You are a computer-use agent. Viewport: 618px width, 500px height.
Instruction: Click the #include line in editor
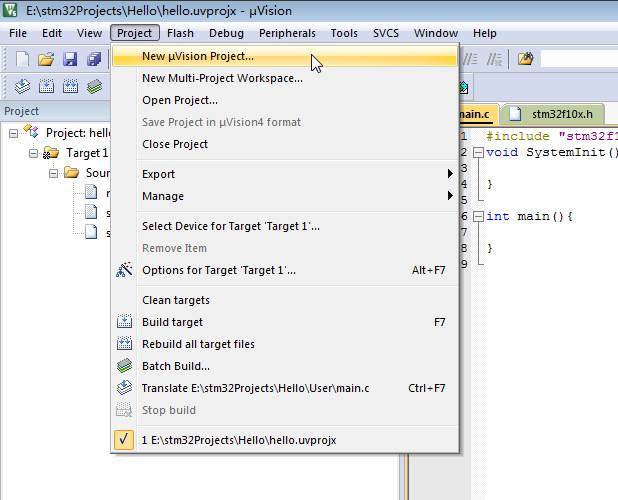(x=552, y=136)
